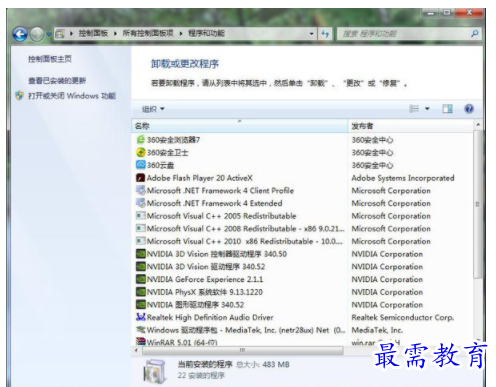The height and width of the screenshot is (387, 496).
Task: Click the 360云盘 program name
Action: click(x=161, y=165)
